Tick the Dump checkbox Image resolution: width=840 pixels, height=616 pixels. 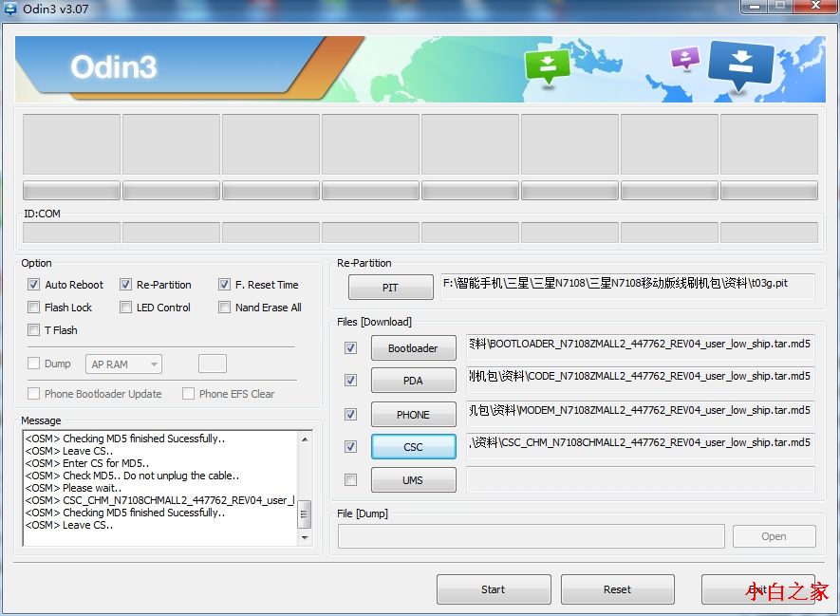point(33,364)
